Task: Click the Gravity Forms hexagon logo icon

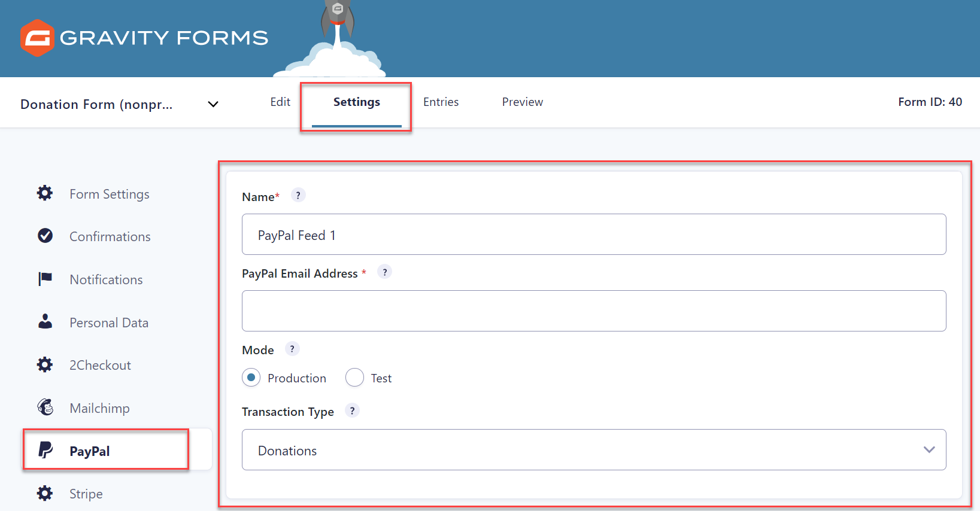Action: (x=37, y=38)
